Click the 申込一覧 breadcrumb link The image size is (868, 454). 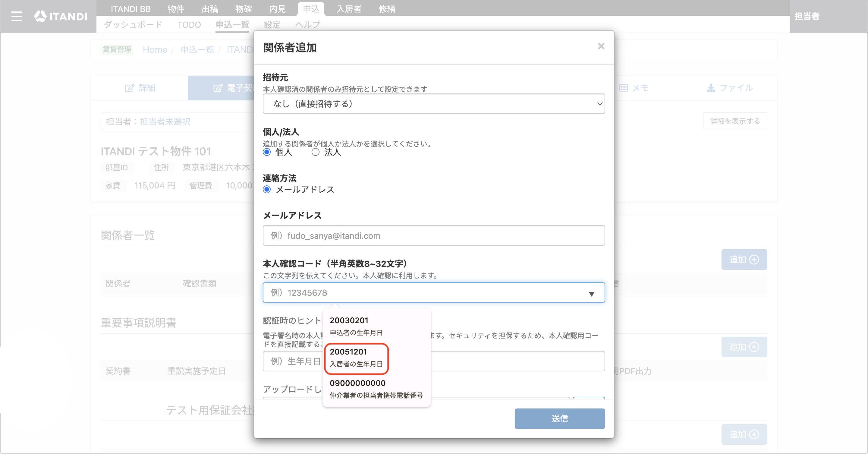click(x=197, y=49)
